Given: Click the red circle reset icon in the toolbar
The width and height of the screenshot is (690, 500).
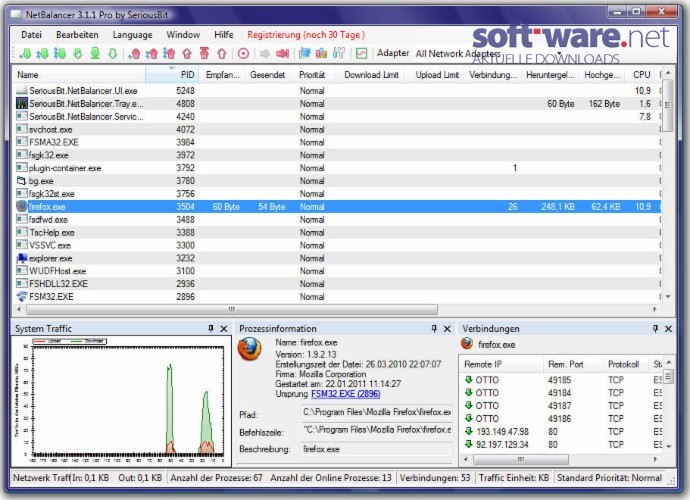Looking at the screenshot, I should (243, 54).
